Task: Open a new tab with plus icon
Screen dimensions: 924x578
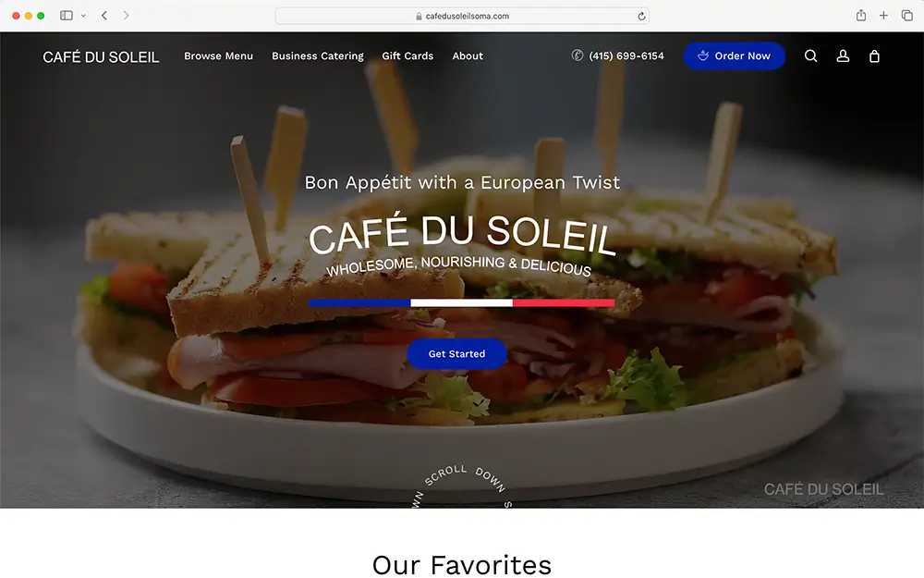Action: [x=883, y=16]
